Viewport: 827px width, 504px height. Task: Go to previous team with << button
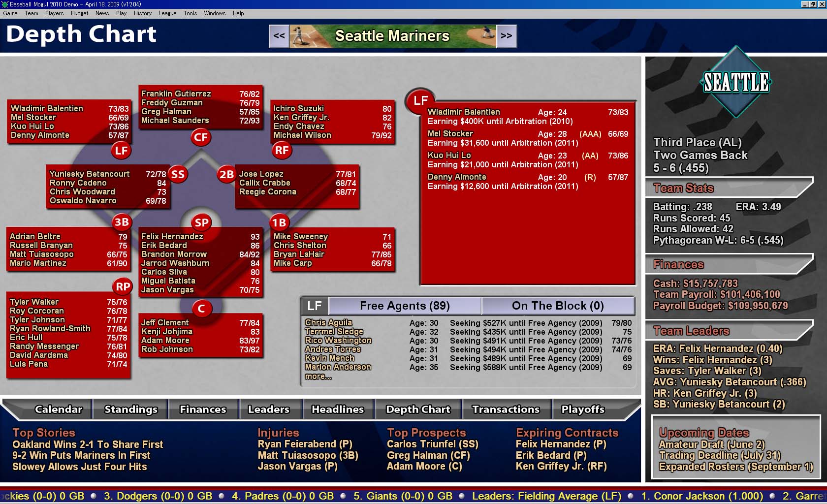click(279, 36)
